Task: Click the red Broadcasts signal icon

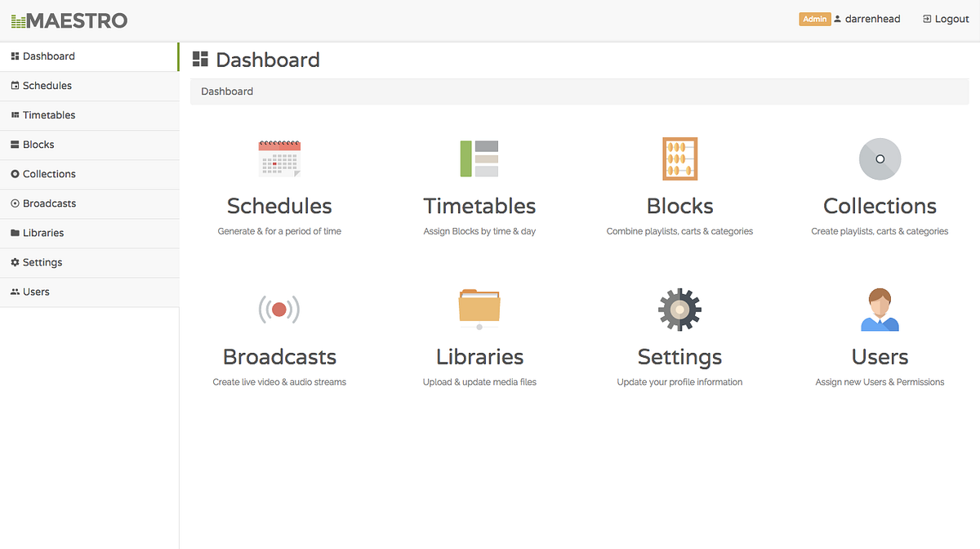Action: pos(279,310)
